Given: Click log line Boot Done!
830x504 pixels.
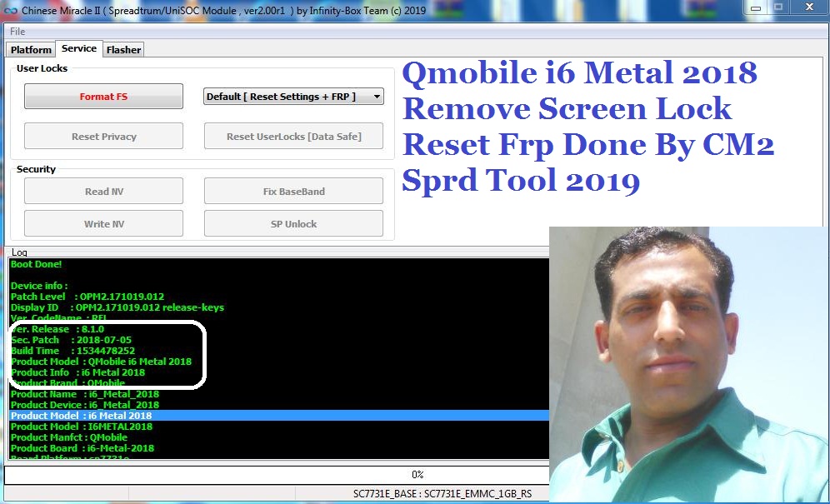Looking at the screenshot, I should click(36, 263).
